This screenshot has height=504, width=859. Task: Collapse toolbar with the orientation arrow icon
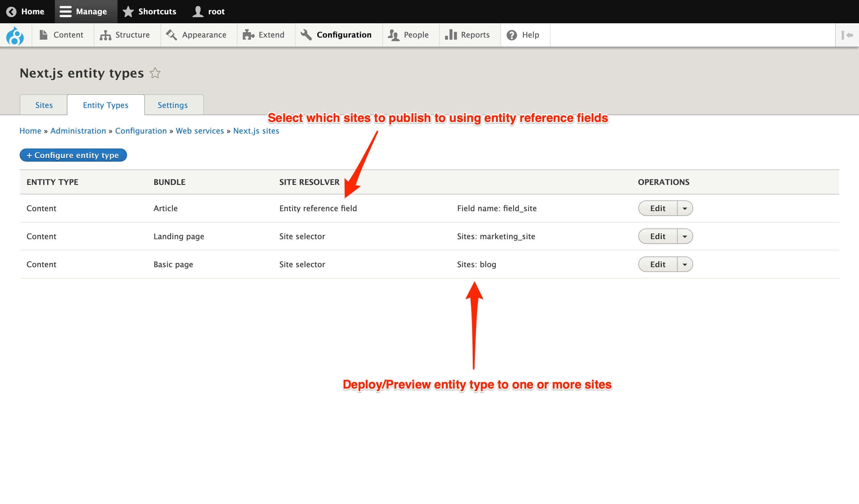pos(847,35)
